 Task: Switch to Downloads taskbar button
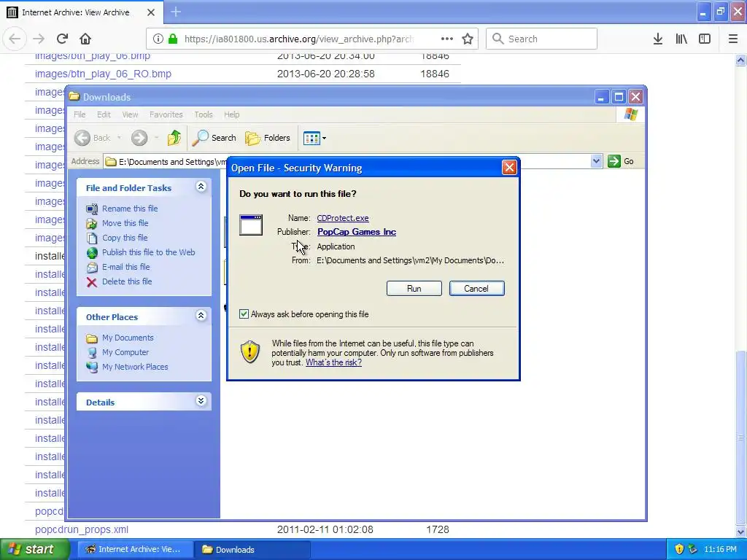click(252, 550)
